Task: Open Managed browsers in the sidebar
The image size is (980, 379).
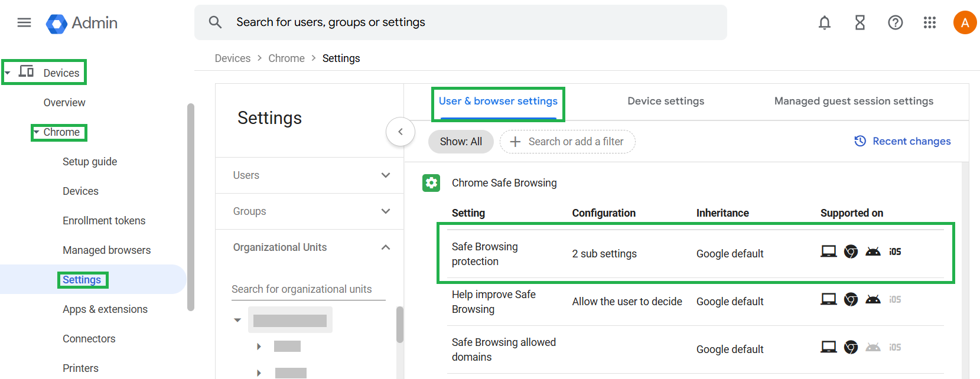Action: (x=106, y=250)
